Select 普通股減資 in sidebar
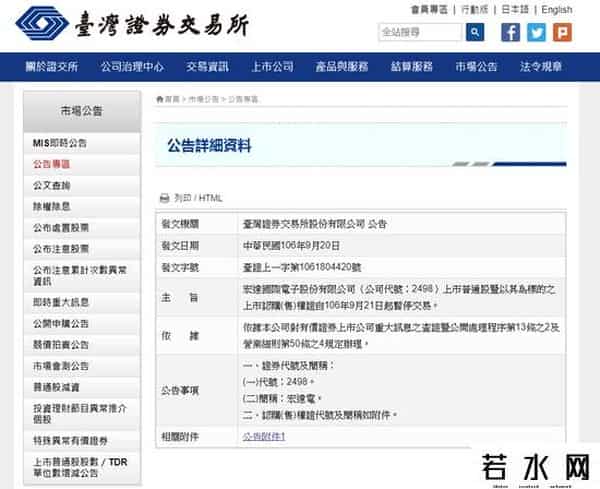This screenshot has height=489, width=600. point(82,387)
